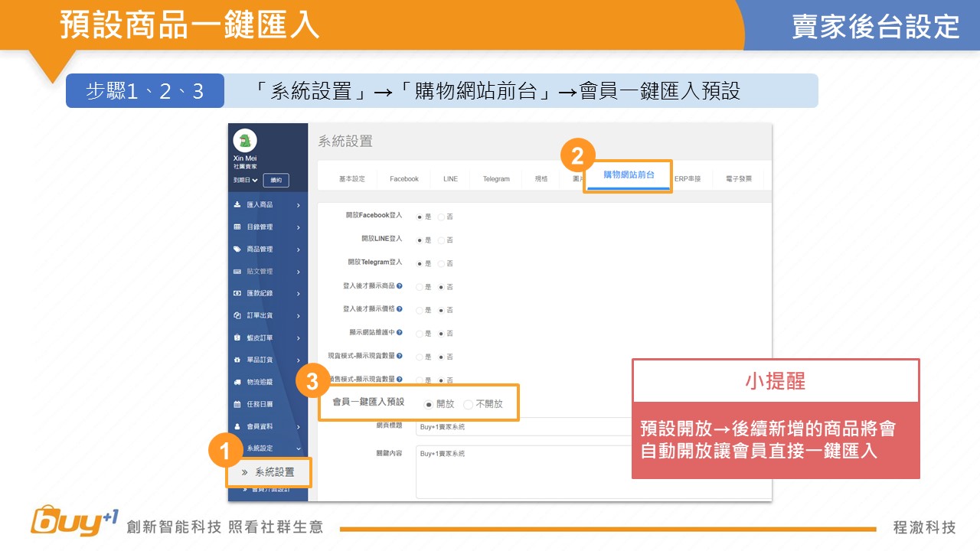
Task: Click the 匯入商品 download icon in sidebar
Action: tap(237, 205)
